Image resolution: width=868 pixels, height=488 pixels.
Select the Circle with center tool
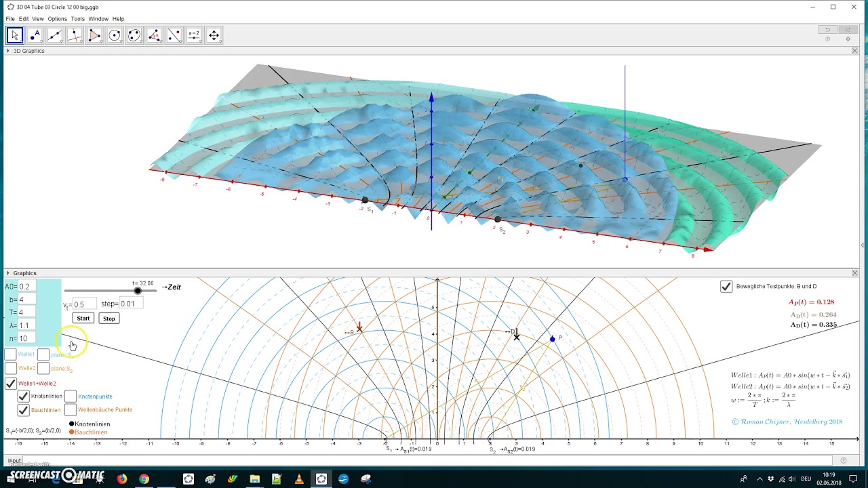(x=115, y=35)
